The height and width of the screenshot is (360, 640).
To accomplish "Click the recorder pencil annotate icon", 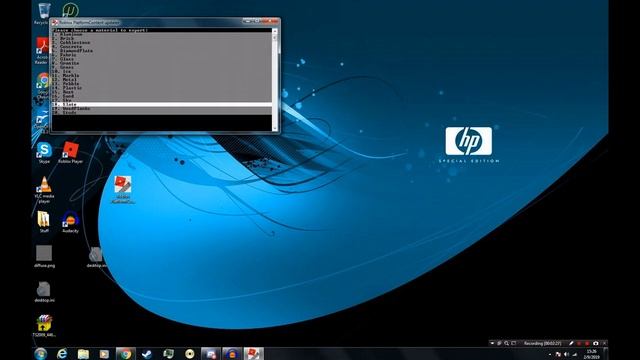I will 571,343.
